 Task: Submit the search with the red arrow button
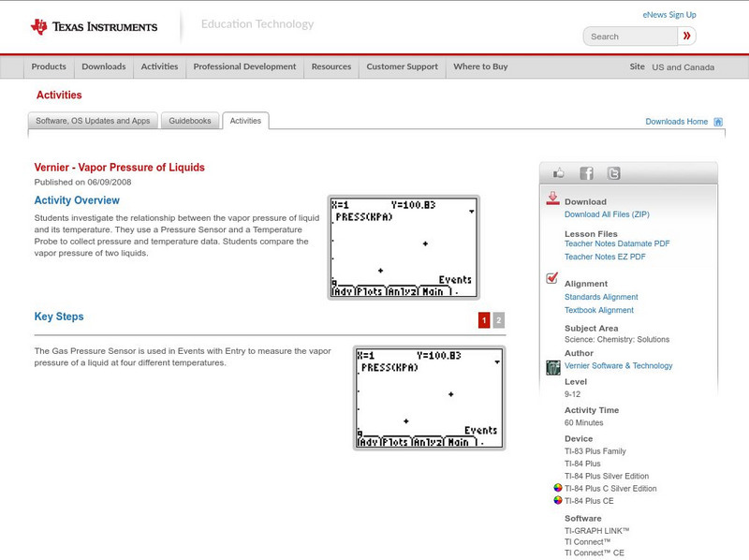(x=686, y=36)
